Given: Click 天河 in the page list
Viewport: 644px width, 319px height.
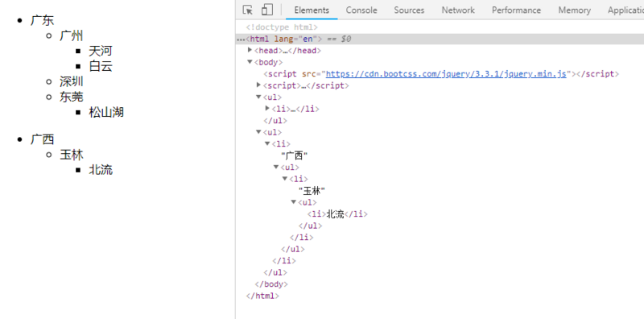Looking at the screenshot, I should tap(101, 51).
